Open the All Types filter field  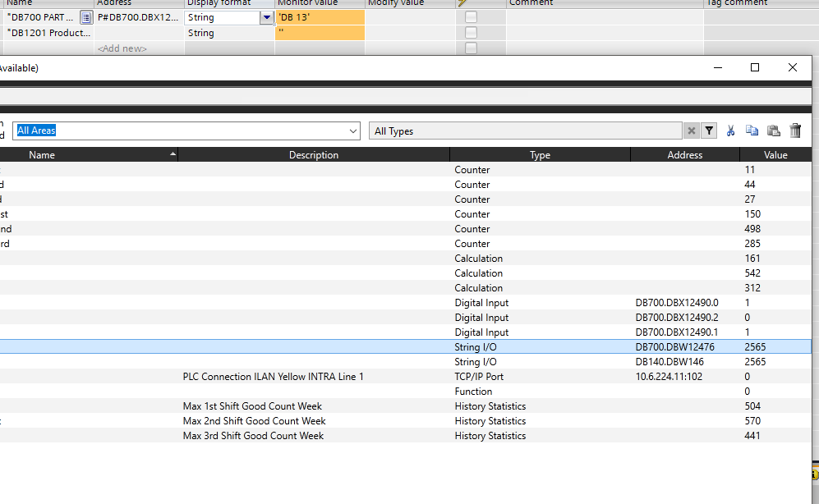coord(526,131)
